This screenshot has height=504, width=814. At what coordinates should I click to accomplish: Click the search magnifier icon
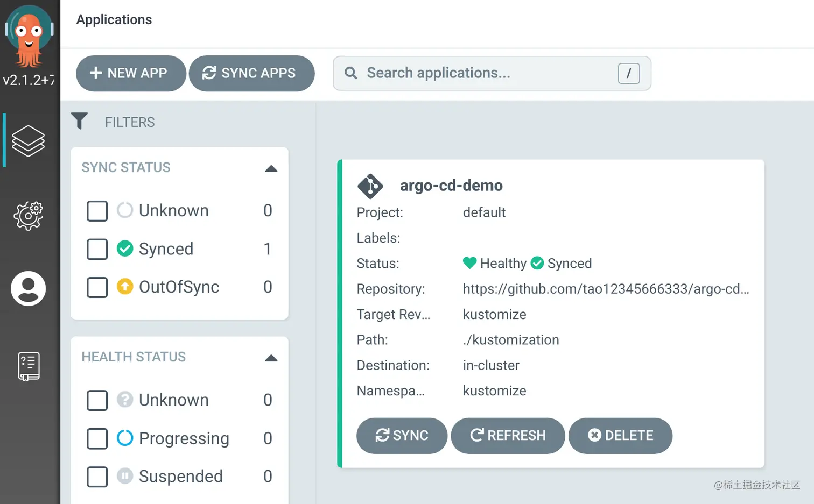(x=350, y=73)
